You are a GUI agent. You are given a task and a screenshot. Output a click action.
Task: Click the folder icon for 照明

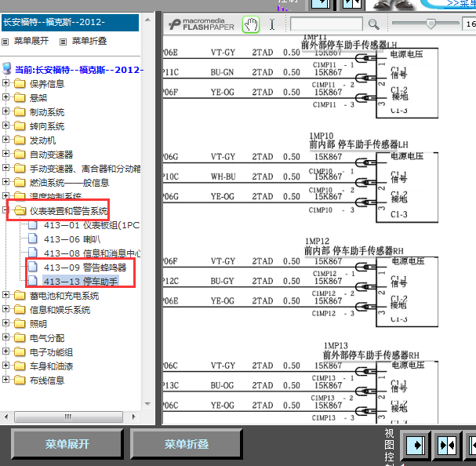click(20, 323)
